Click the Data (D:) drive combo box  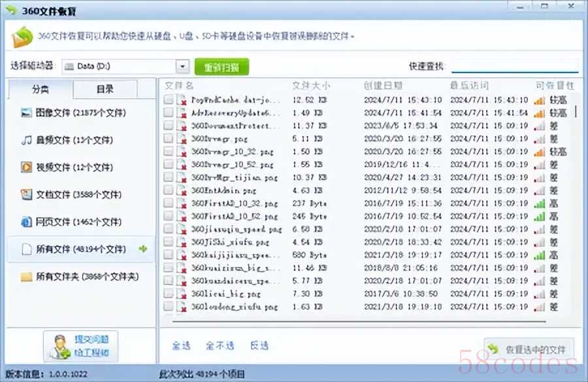[125, 67]
